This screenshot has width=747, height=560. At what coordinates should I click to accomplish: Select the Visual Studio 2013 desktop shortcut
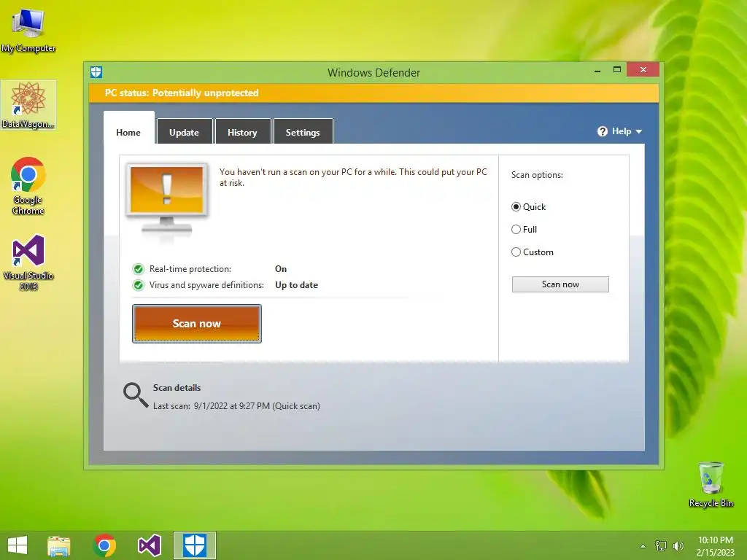pos(28,262)
